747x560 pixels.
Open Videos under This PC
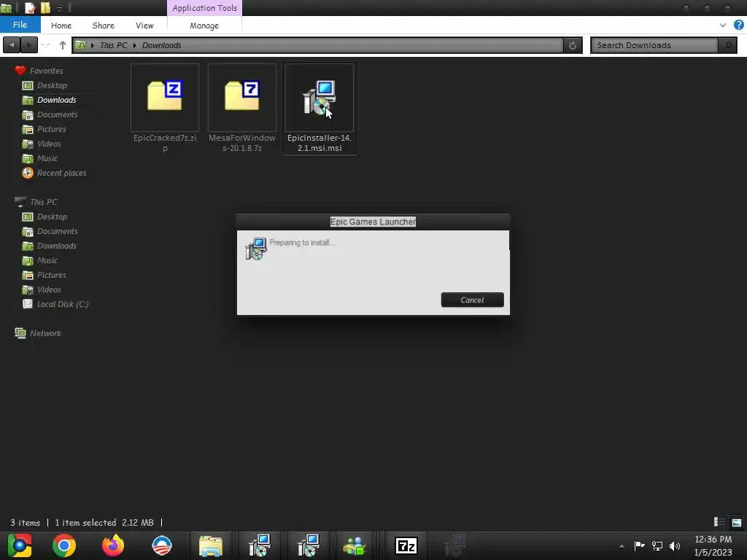pyautogui.click(x=49, y=289)
